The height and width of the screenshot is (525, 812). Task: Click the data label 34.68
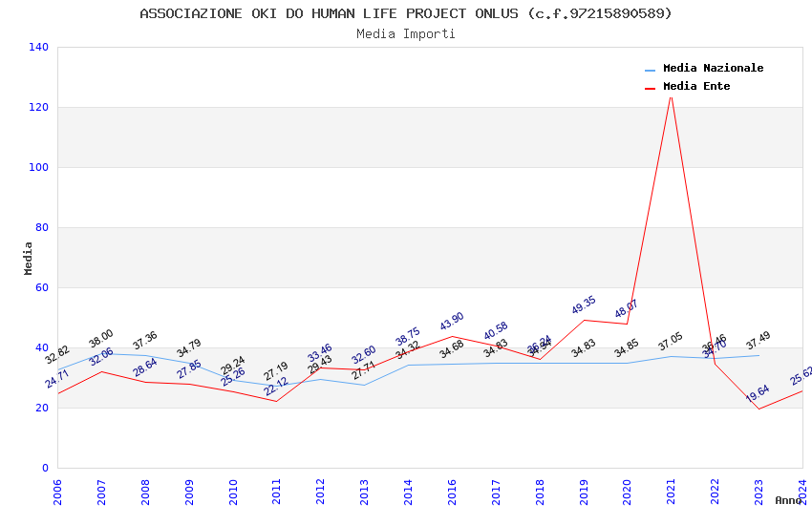click(x=452, y=349)
